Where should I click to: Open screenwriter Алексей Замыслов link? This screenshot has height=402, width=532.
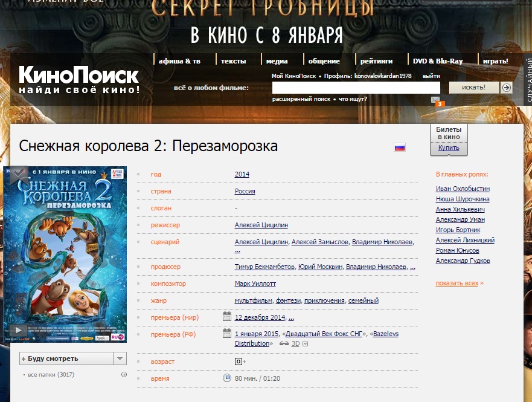(x=320, y=242)
